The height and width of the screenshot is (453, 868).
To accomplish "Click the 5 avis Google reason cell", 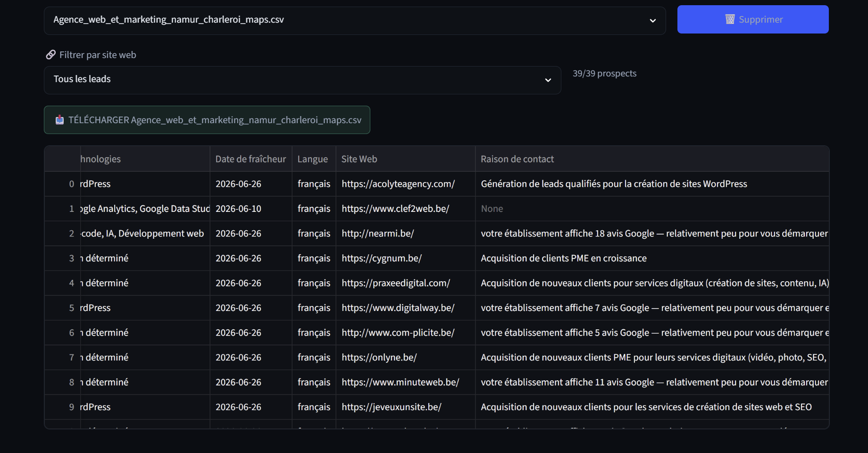I will pyautogui.click(x=652, y=333).
